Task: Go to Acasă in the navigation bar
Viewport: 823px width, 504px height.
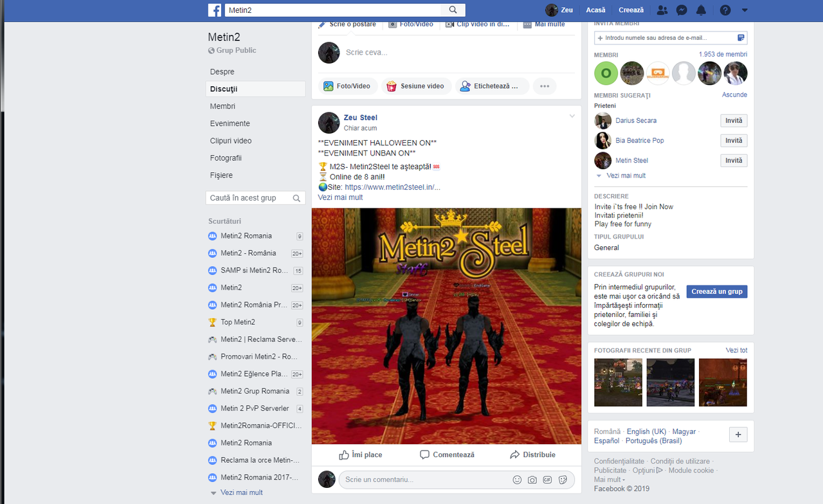Action: pos(595,10)
